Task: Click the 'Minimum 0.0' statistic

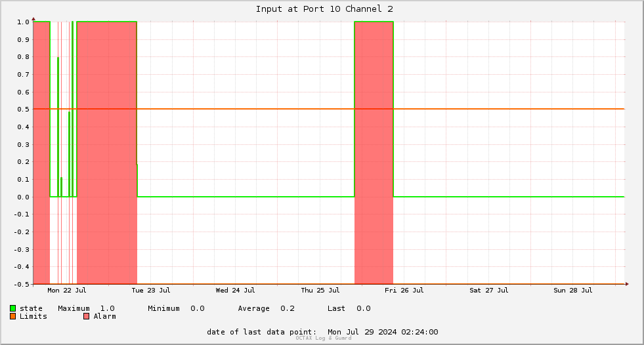Action: pos(176,308)
